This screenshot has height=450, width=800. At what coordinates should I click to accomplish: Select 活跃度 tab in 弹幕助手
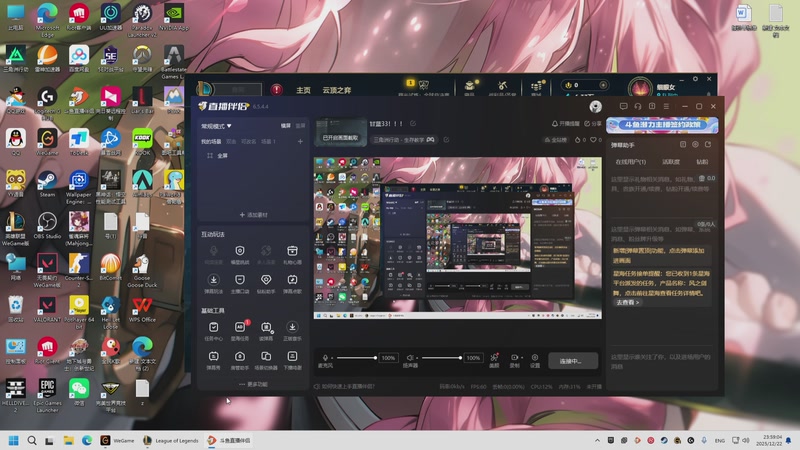(x=671, y=162)
